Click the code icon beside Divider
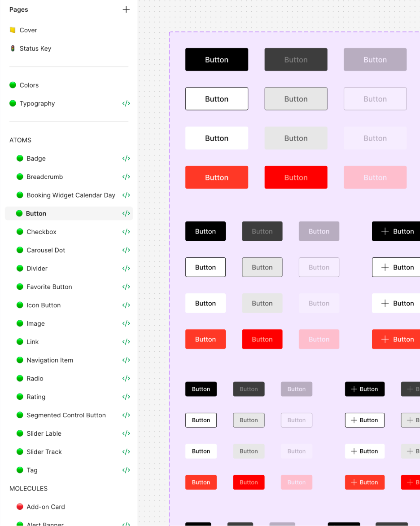 click(126, 268)
